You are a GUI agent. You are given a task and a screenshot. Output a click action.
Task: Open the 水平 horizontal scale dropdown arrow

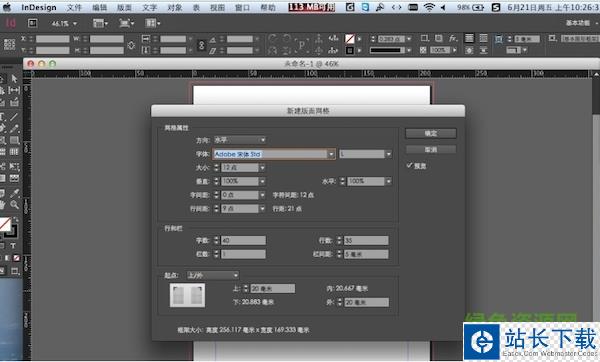pos(389,181)
